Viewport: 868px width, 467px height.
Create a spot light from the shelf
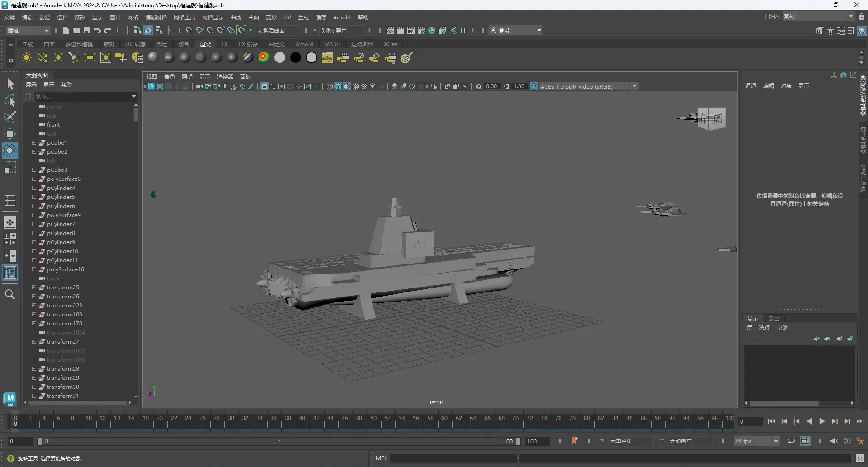pos(74,58)
